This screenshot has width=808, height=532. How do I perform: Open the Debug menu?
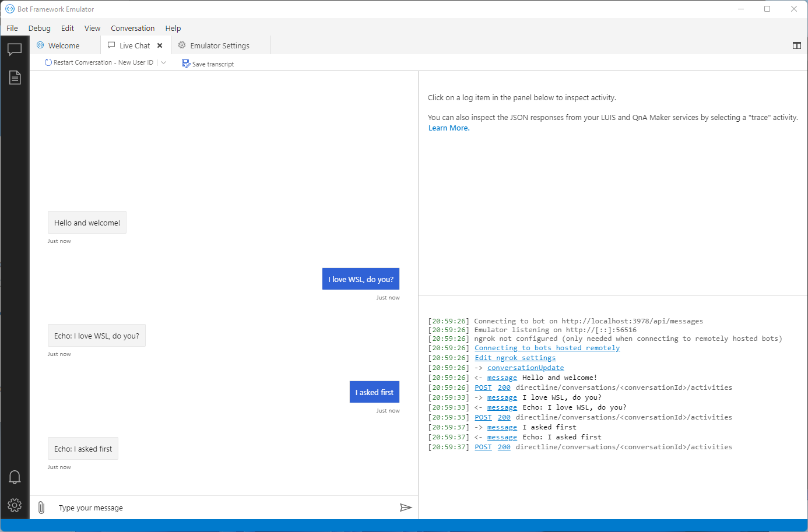[x=40, y=28]
